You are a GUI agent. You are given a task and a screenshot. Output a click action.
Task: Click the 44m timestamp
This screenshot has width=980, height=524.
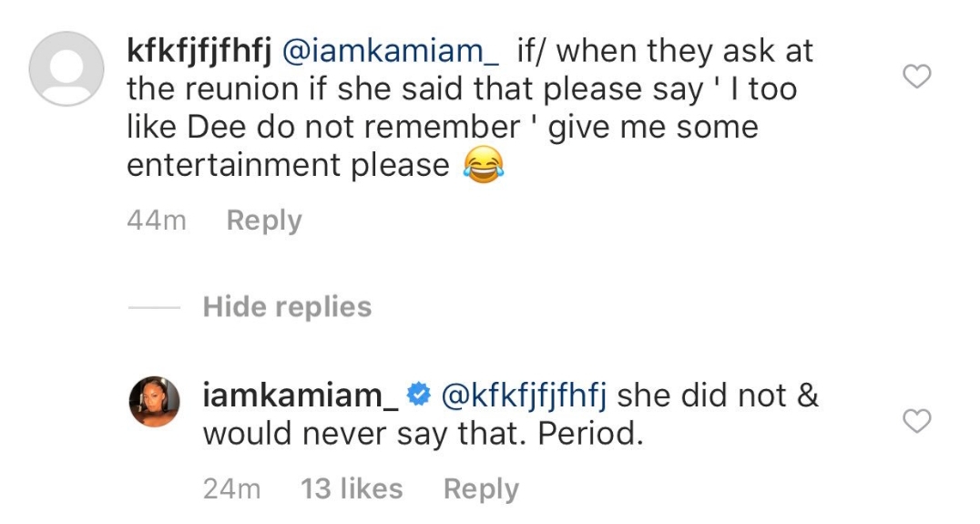157,221
